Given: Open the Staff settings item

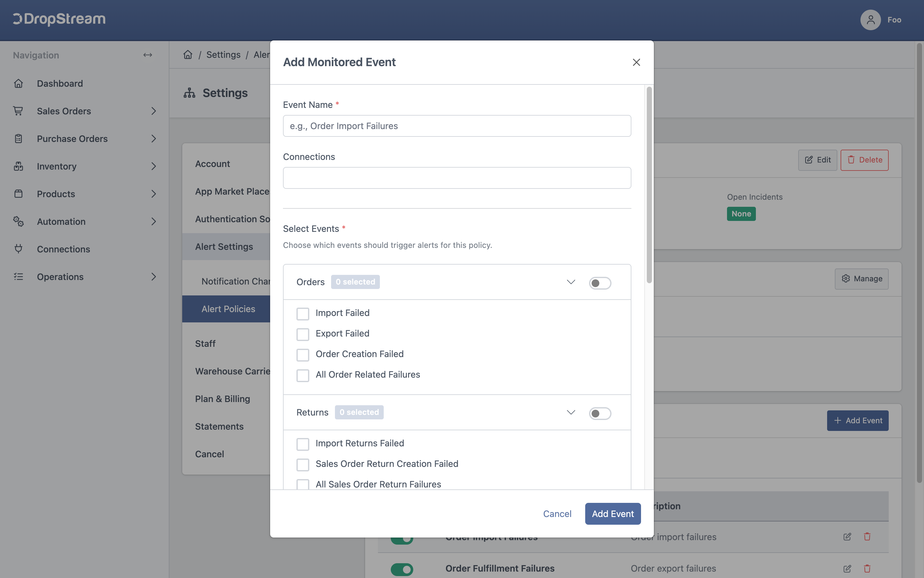Looking at the screenshot, I should point(205,343).
